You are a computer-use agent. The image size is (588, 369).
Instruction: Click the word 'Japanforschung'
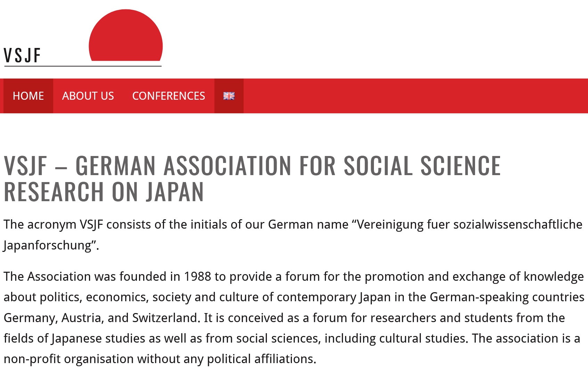(x=47, y=245)
